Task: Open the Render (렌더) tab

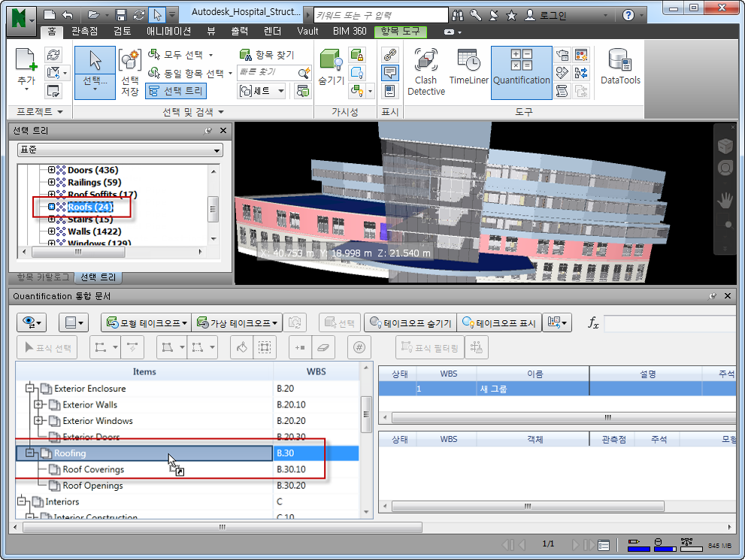Action: click(273, 32)
